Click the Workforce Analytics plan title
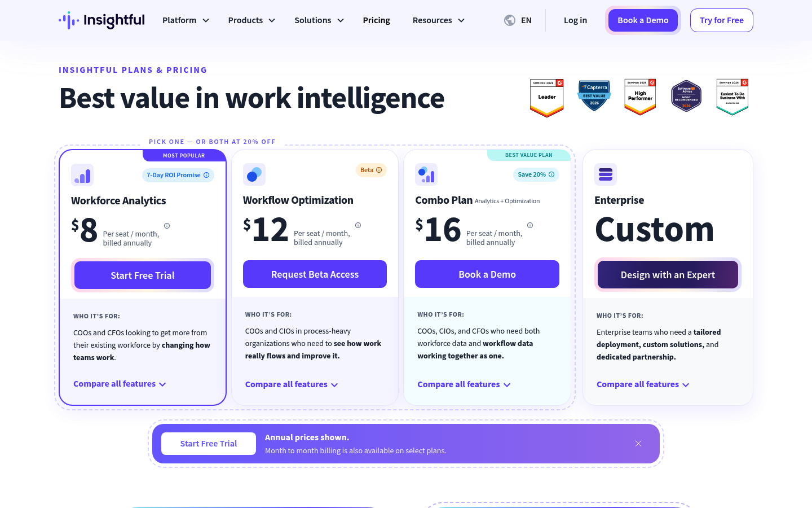Viewport: 812px width, 508px height. tap(118, 200)
